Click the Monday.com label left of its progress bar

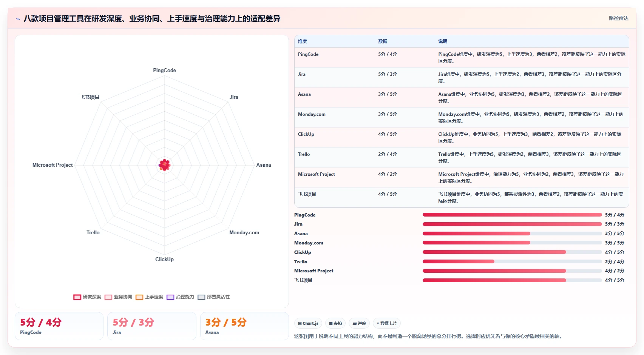click(309, 243)
